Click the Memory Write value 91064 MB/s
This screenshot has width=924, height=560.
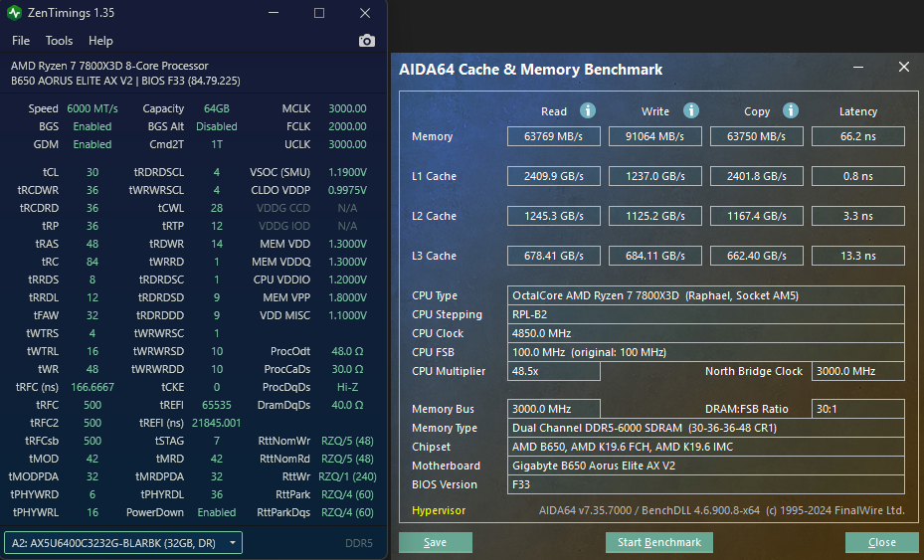pos(654,136)
